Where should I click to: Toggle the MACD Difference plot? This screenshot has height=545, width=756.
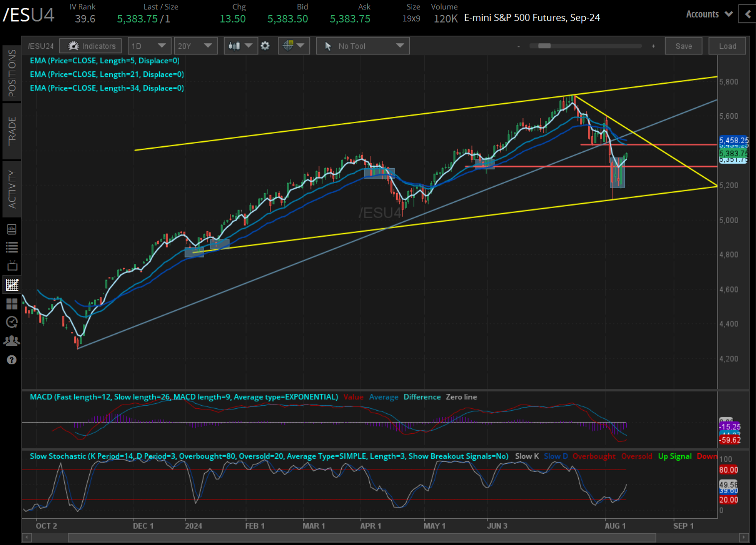[x=422, y=396]
